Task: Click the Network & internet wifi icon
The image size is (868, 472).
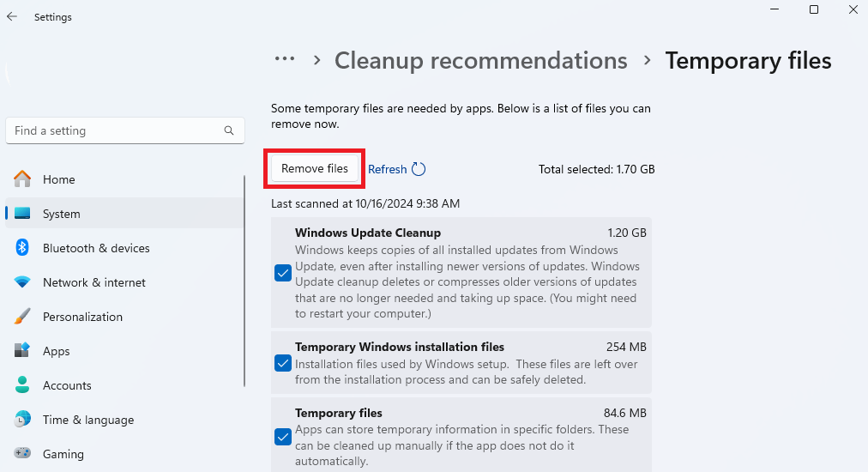Action: 23,282
